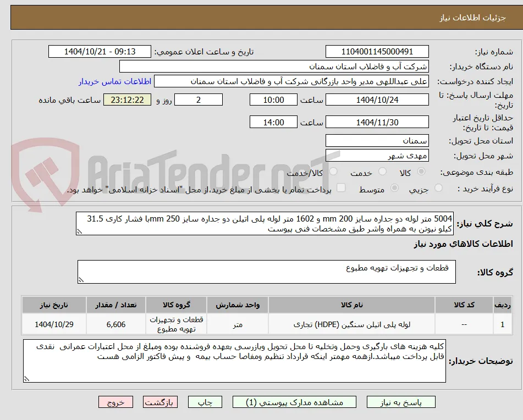This screenshot has height=420, width=523.
Task: Select the کالا radio button
Action: click(421, 172)
